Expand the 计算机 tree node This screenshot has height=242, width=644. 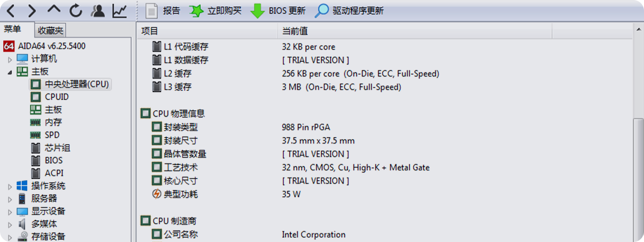[x=10, y=59]
